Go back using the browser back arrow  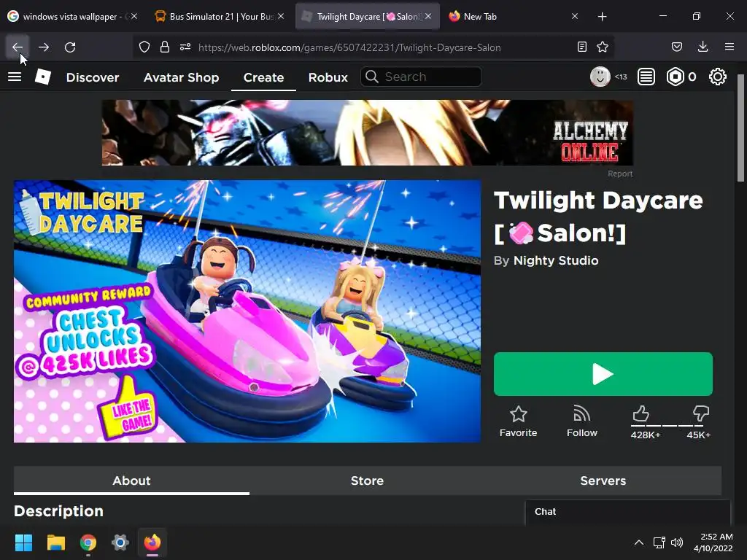click(x=18, y=47)
